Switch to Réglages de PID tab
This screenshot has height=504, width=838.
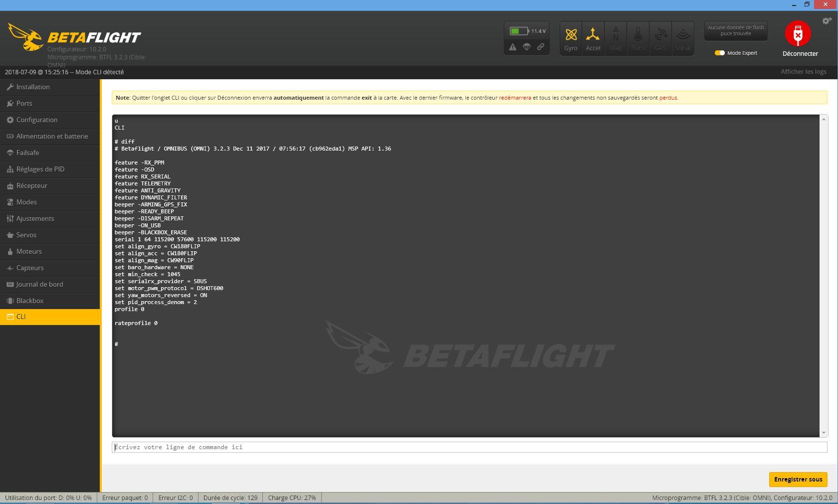coord(40,169)
